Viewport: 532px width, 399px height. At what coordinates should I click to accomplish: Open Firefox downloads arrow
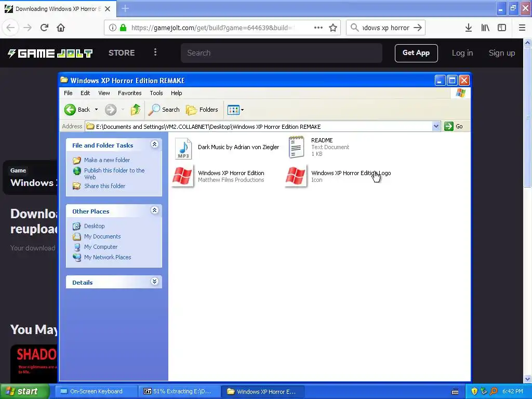[x=469, y=28]
